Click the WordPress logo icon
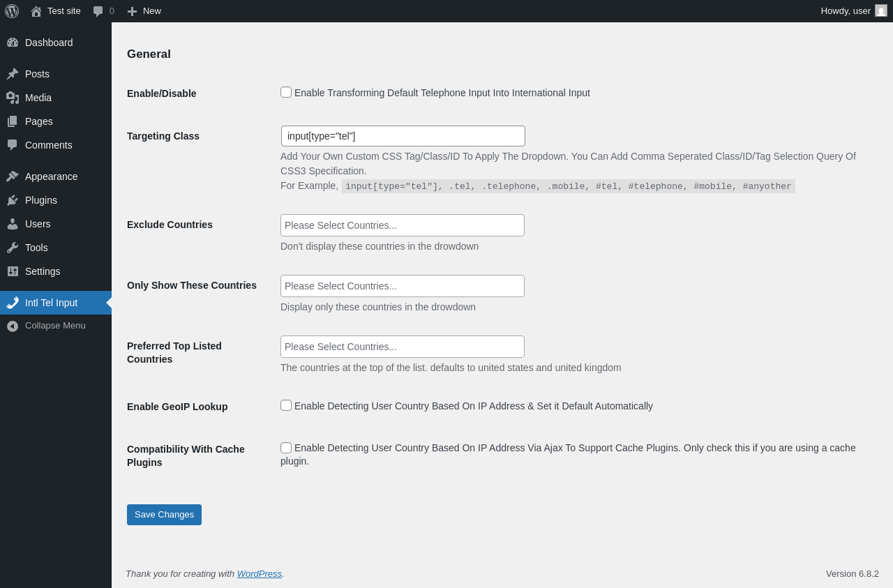Image resolution: width=893 pixels, height=588 pixels. tap(12, 11)
